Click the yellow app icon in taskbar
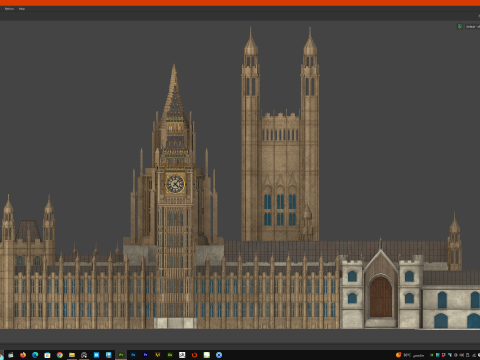This screenshot has height=360, width=480. 158,355
